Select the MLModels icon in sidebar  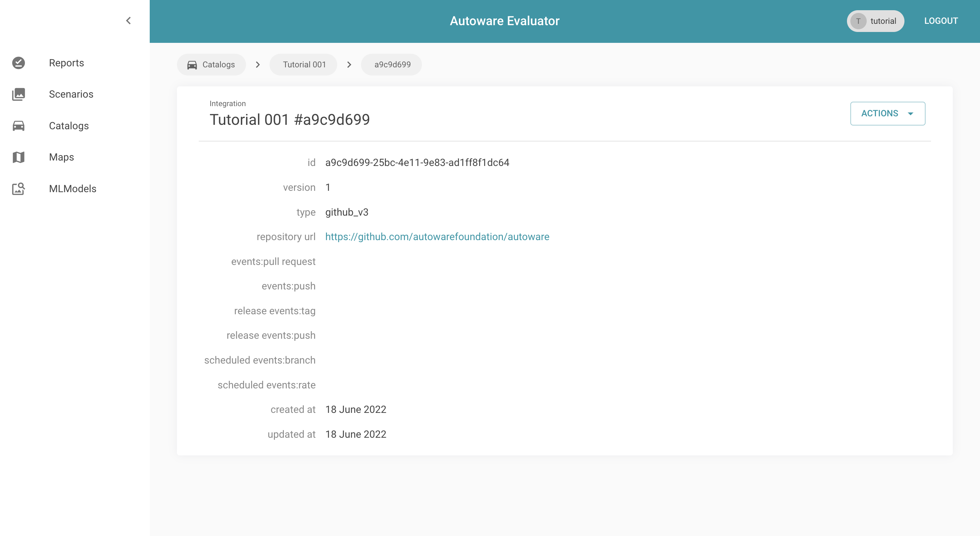click(19, 188)
